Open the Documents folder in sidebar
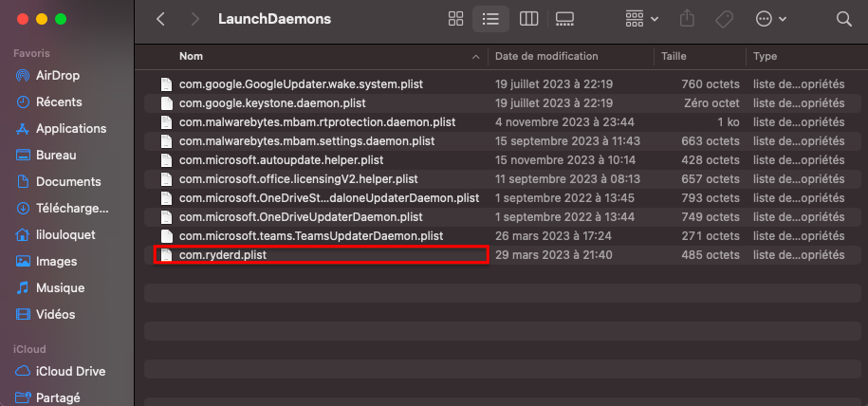The height and width of the screenshot is (406, 868). click(x=68, y=181)
